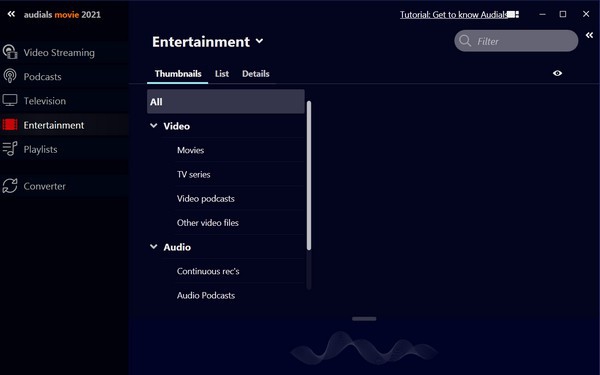Select TV series category
This screenshot has width=600, height=375.
pos(194,174)
